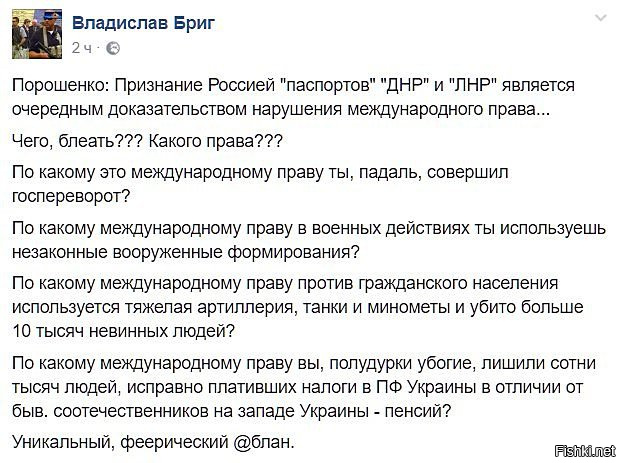Click "10 тысяч невинных людей?" line

point(124,331)
